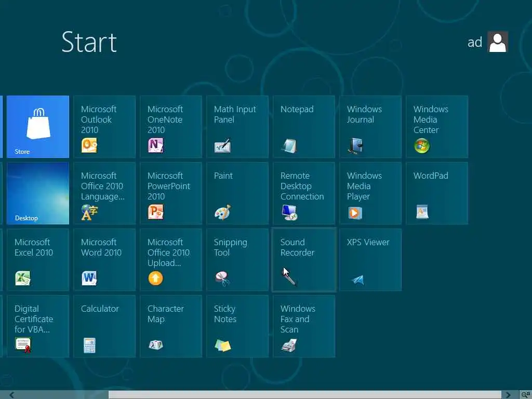
Task: Click the 'Microsoft PowerPoint 2010' tile label
Action: point(169,186)
